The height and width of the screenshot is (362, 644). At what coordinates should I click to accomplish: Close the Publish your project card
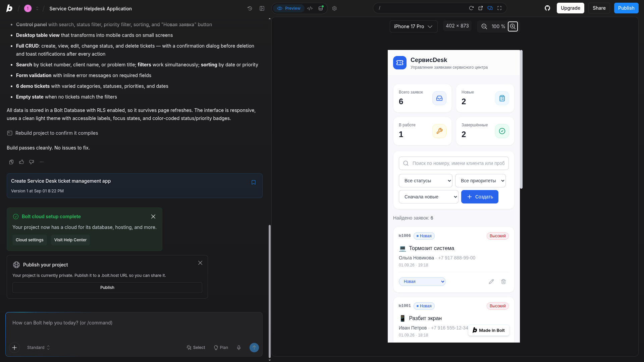[x=200, y=263]
